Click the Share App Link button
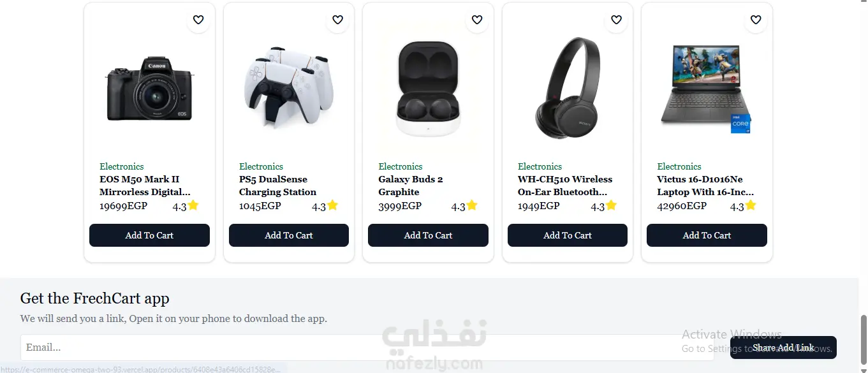 tap(783, 347)
